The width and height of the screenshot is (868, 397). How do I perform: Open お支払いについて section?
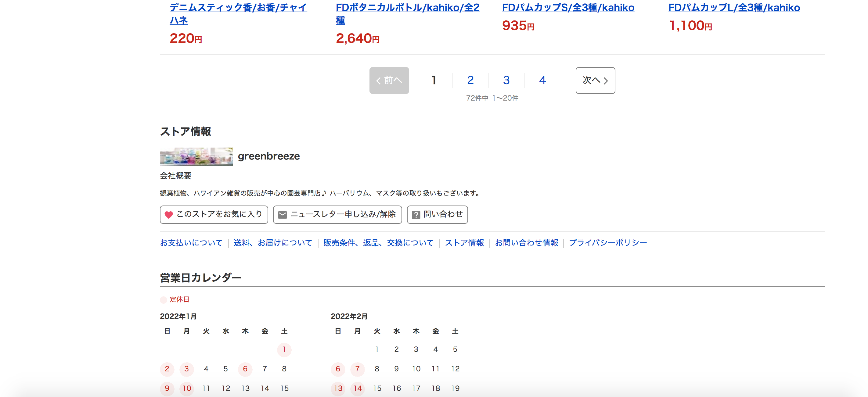coord(191,242)
